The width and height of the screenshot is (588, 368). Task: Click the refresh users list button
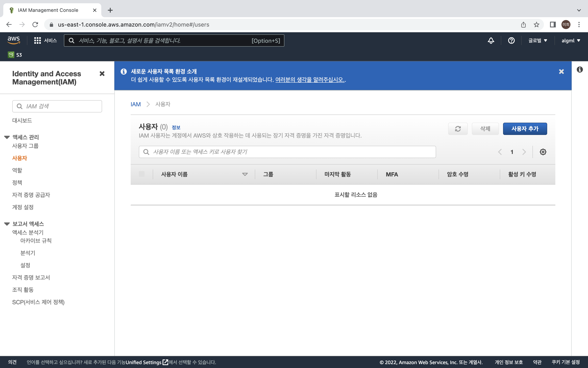click(458, 129)
